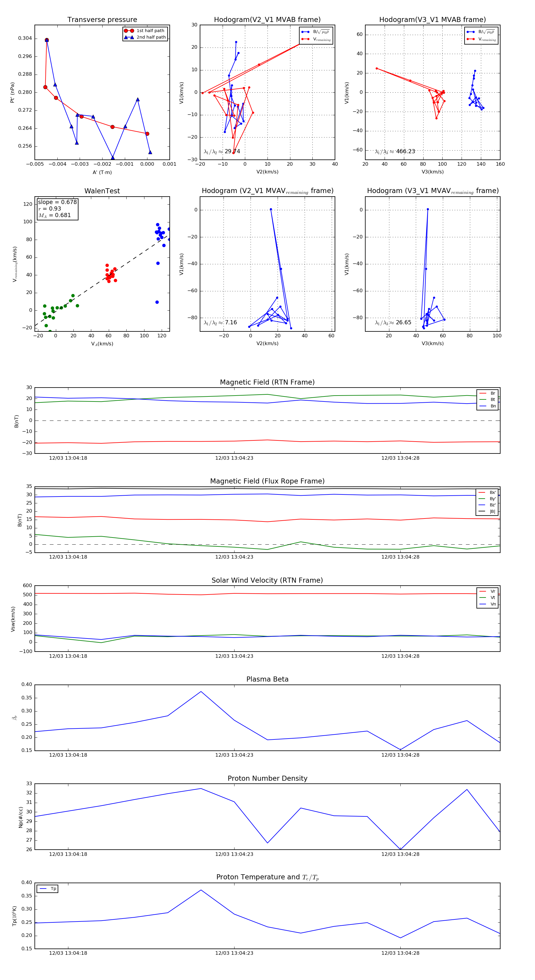Click the 'Magnetic Field (Flux Rope Frame)' title
The image size is (535, 980).
(267, 481)
